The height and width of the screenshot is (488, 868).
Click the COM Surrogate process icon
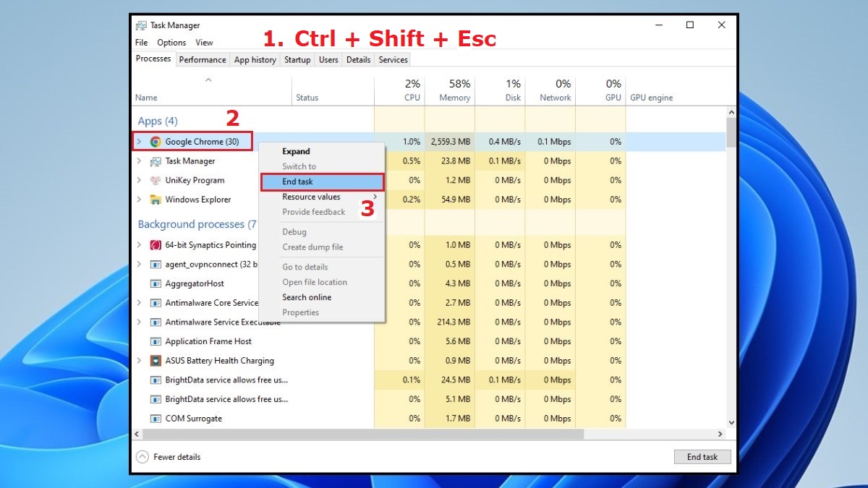[156, 419]
